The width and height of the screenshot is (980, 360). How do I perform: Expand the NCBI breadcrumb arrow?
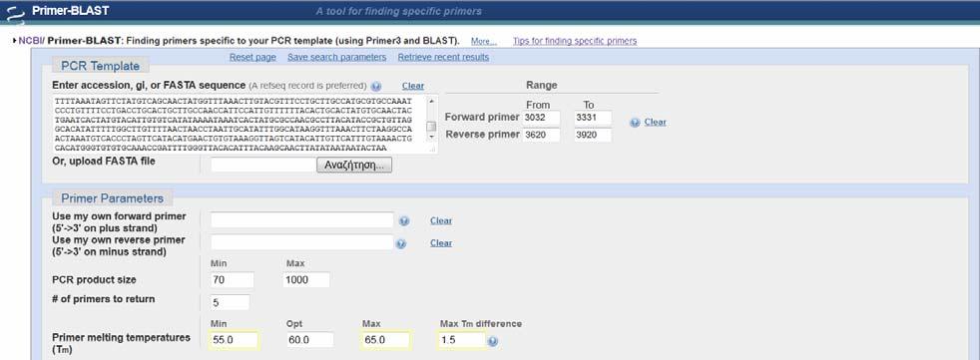click(14, 41)
